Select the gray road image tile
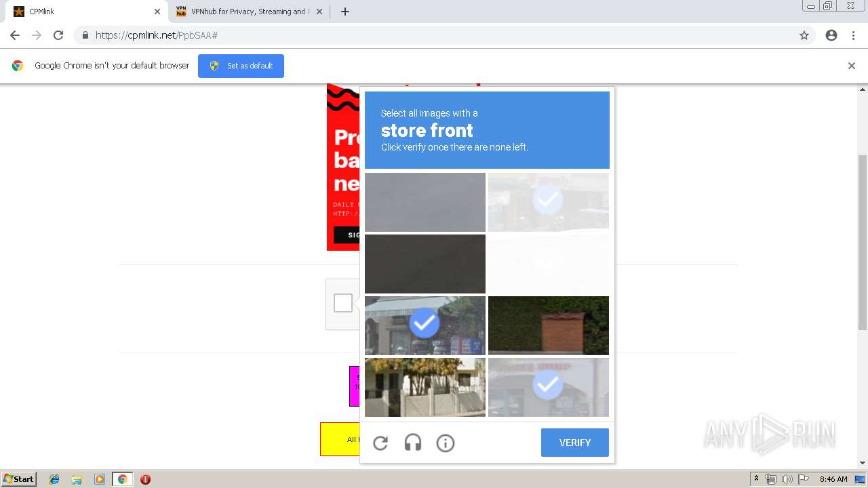The width and height of the screenshot is (868, 488). (425, 202)
